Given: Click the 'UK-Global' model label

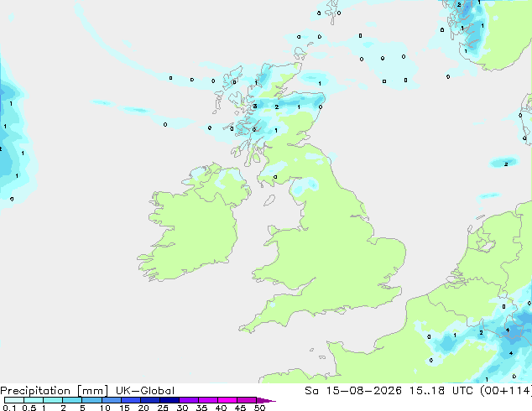Looking at the screenshot, I should 145,391.
